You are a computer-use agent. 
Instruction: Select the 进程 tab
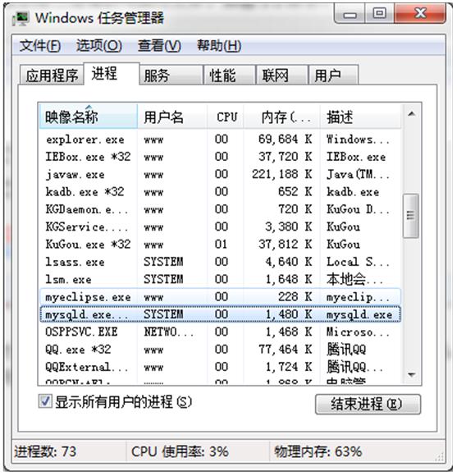coord(112,74)
